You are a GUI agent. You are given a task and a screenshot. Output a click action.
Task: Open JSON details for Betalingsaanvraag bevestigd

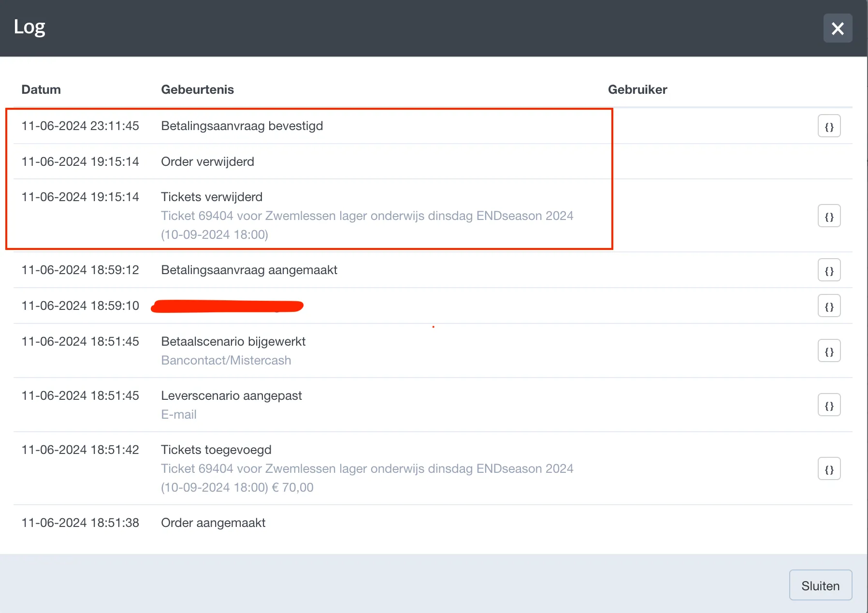point(829,126)
